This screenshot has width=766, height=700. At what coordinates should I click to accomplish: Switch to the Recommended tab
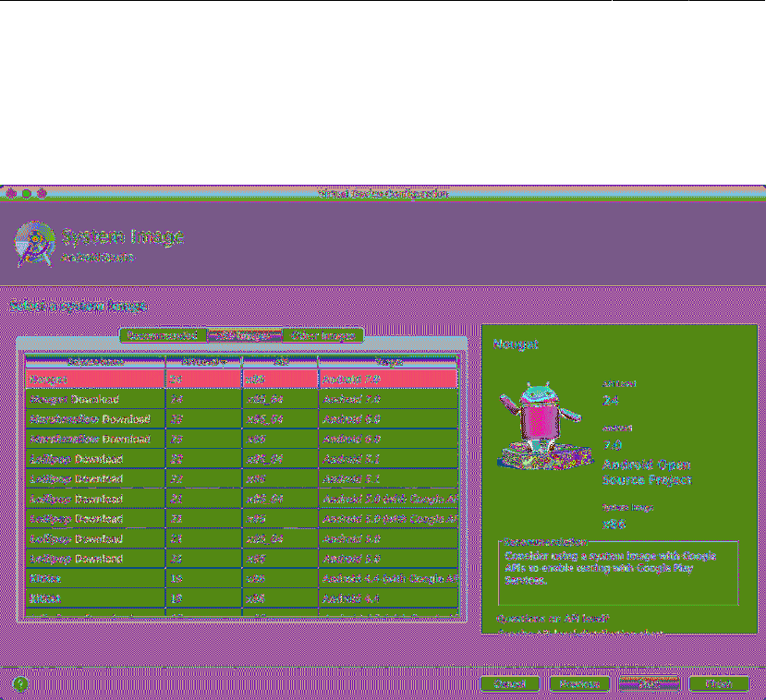[x=163, y=335]
